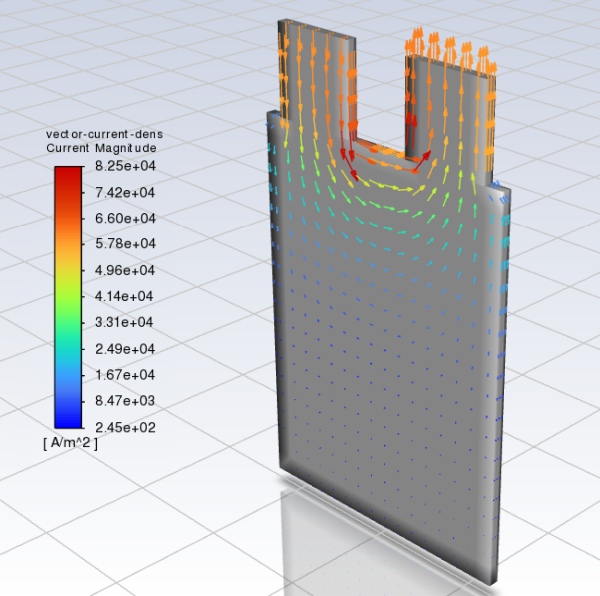Screen dimensions: 600x596
Task: Click the 6.60e+04 legend value
Action: [x=125, y=218]
